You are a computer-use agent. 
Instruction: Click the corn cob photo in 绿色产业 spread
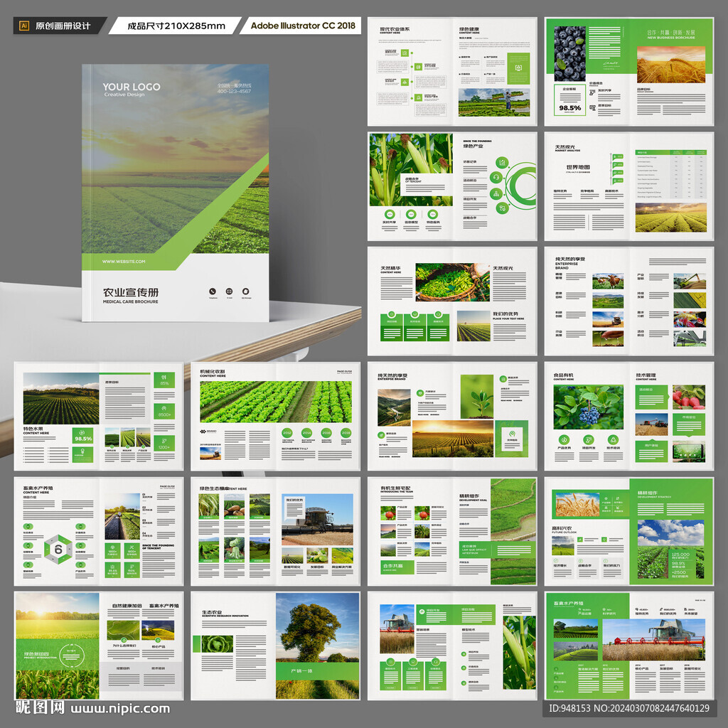[411, 169]
